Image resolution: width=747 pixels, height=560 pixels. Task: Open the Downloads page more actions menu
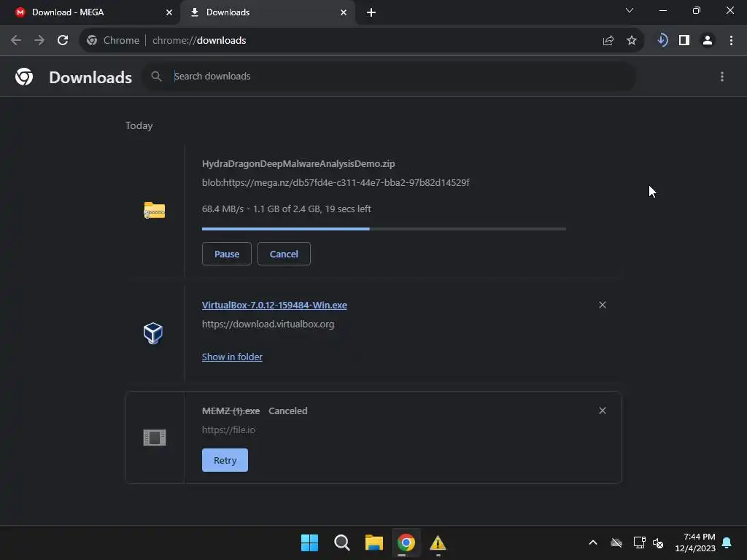click(722, 77)
